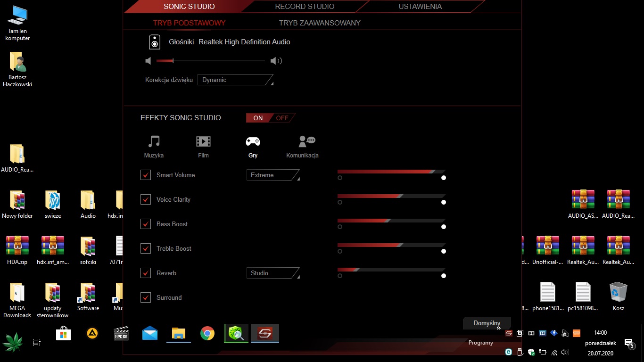Open the Wi-Fi network tray icon

click(x=554, y=352)
